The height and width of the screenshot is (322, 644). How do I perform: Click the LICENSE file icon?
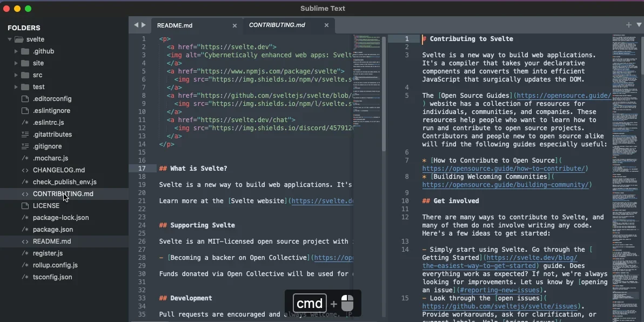(x=25, y=206)
